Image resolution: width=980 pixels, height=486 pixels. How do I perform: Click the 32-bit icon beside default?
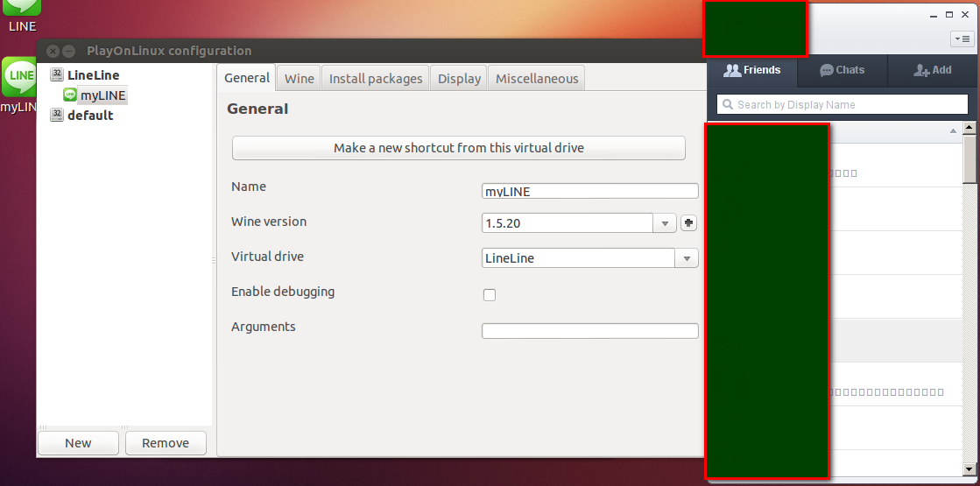(57, 115)
